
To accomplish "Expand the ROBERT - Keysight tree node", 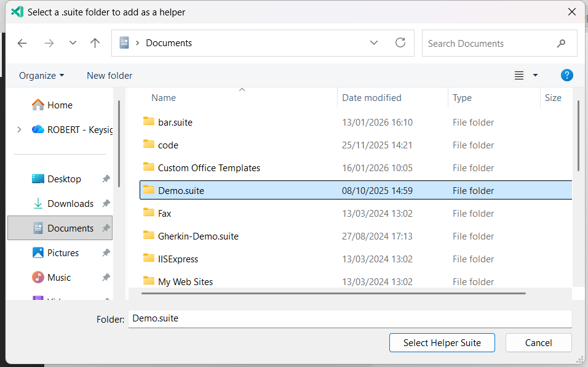I will pos(19,129).
